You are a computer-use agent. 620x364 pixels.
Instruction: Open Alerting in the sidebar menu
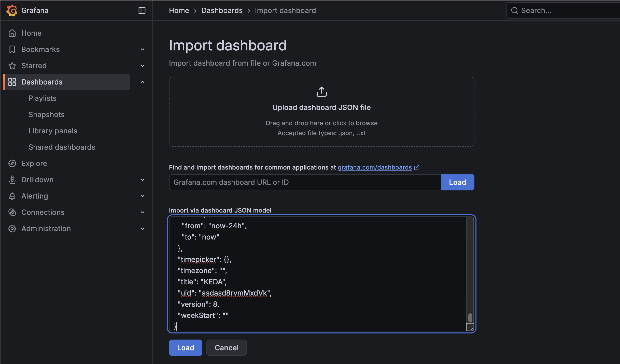click(35, 196)
